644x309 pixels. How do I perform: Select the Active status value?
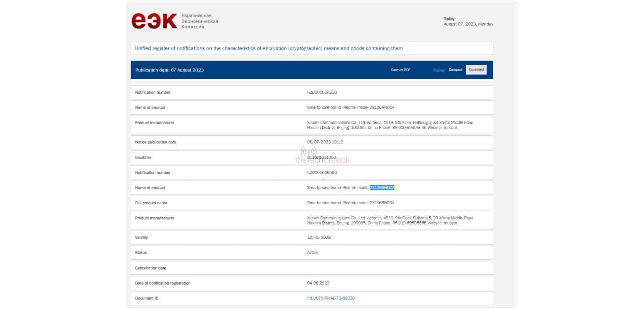[312, 253]
